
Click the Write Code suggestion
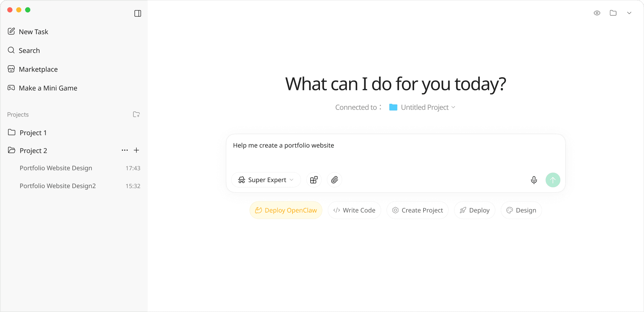(x=354, y=210)
